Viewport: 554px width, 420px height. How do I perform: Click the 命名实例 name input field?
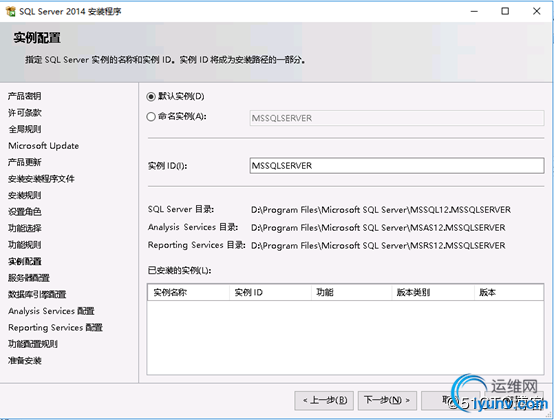pyautogui.click(x=397, y=118)
